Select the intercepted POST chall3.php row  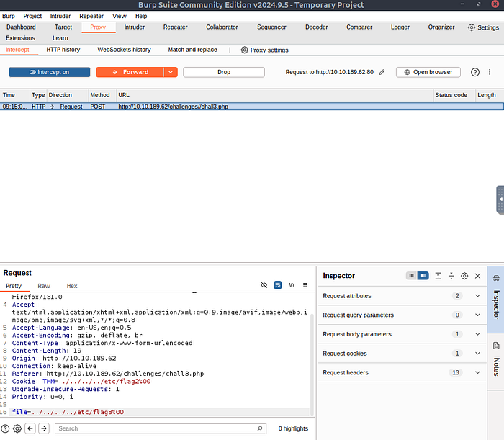[252, 107]
